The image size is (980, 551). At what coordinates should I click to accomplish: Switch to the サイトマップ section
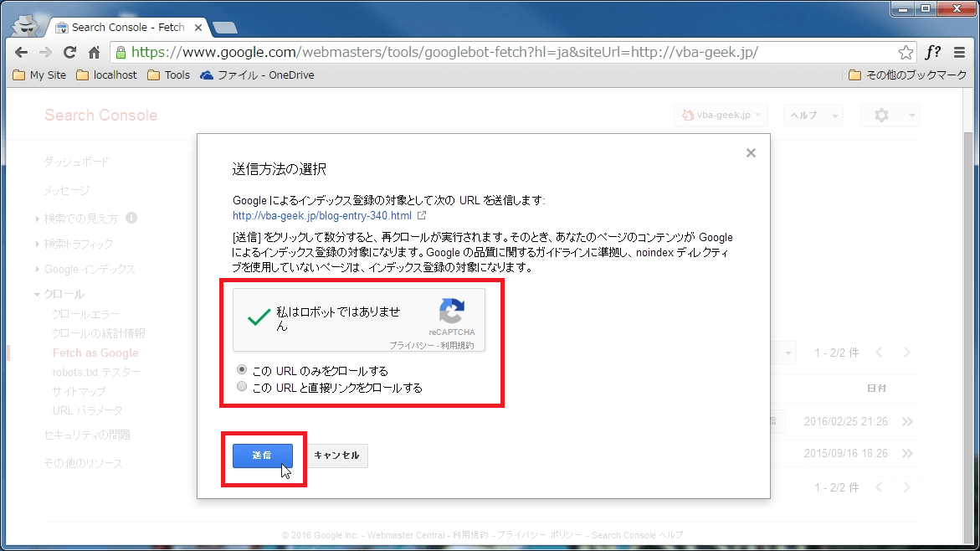pos(80,391)
